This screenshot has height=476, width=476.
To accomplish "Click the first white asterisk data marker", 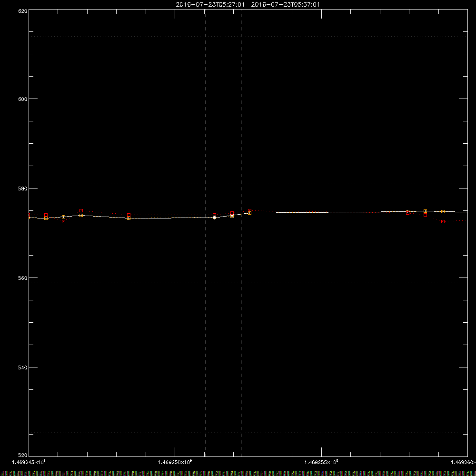I will coord(214,218).
